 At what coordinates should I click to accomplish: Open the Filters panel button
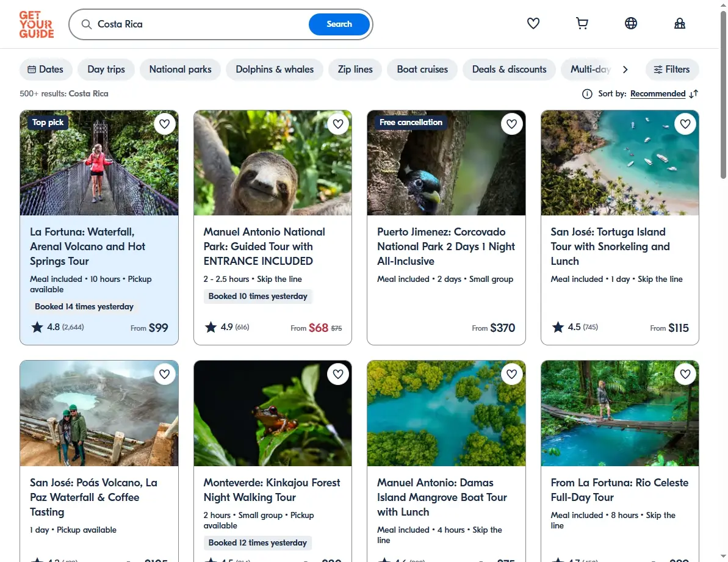point(672,69)
